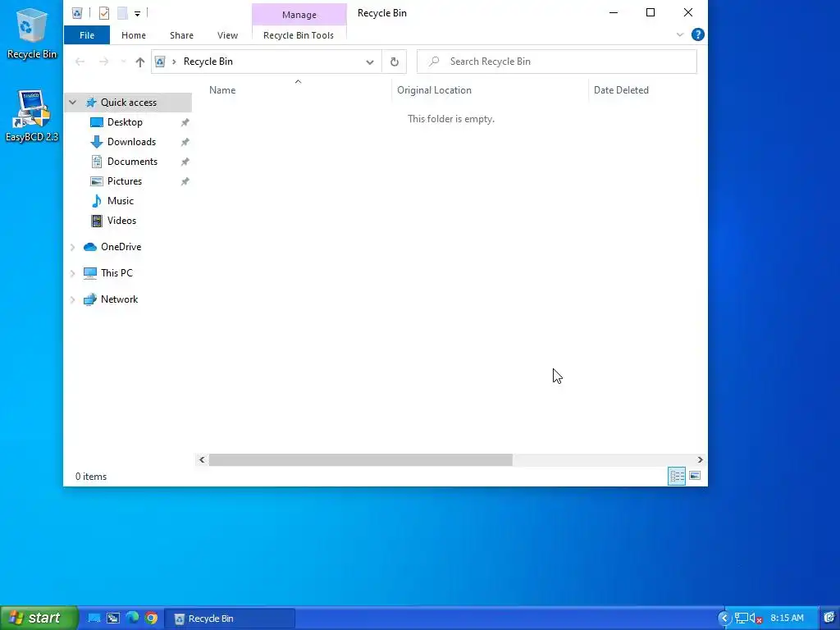Screen dimensions: 840x630
Task: Click the network tray icon
Action: (741, 619)
